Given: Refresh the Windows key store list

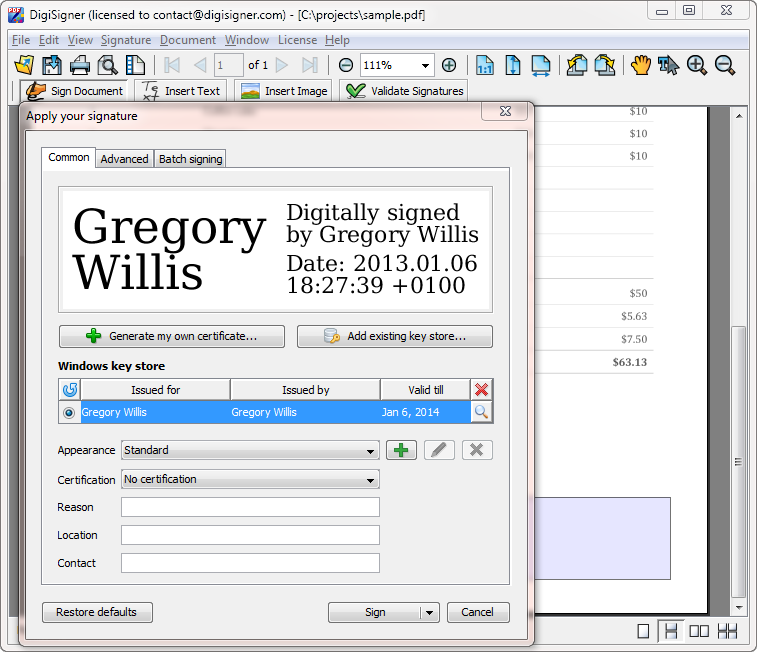Looking at the screenshot, I should point(70,389).
